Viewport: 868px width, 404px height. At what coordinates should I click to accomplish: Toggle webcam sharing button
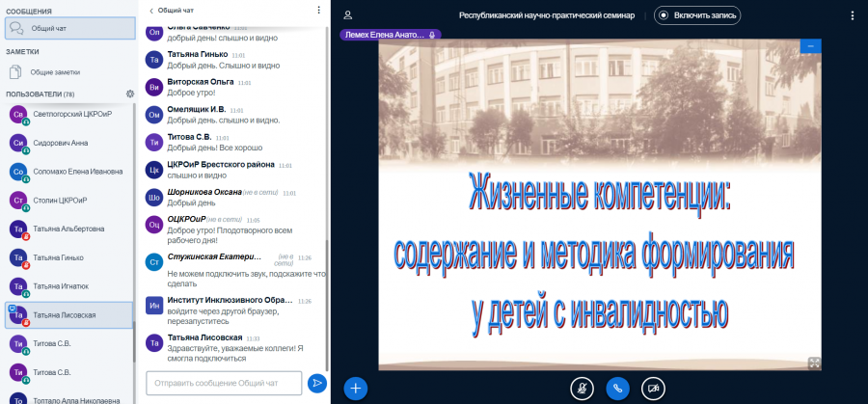[x=653, y=390]
